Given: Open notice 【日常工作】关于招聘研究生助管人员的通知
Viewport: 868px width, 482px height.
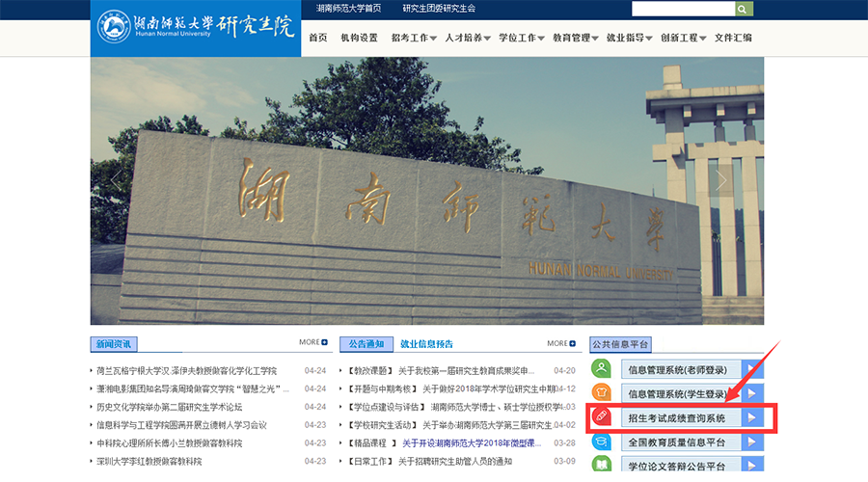Looking at the screenshot, I should [x=429, y=462].
